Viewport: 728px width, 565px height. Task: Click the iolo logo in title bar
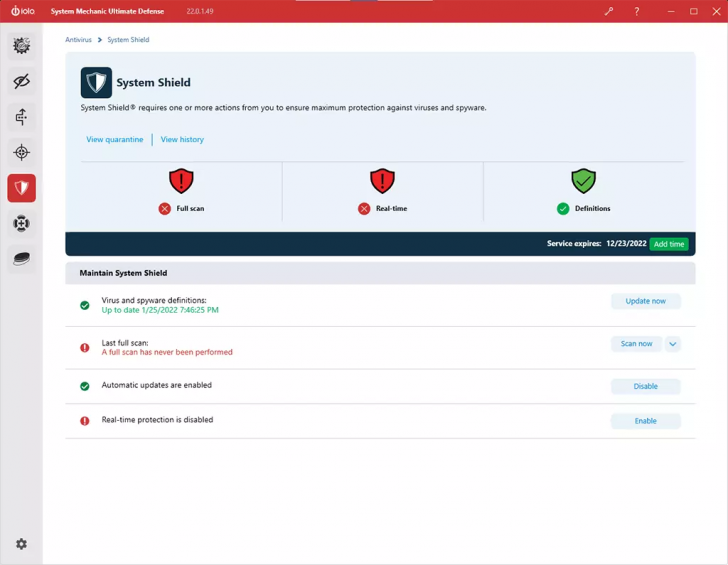click(23, 11)
